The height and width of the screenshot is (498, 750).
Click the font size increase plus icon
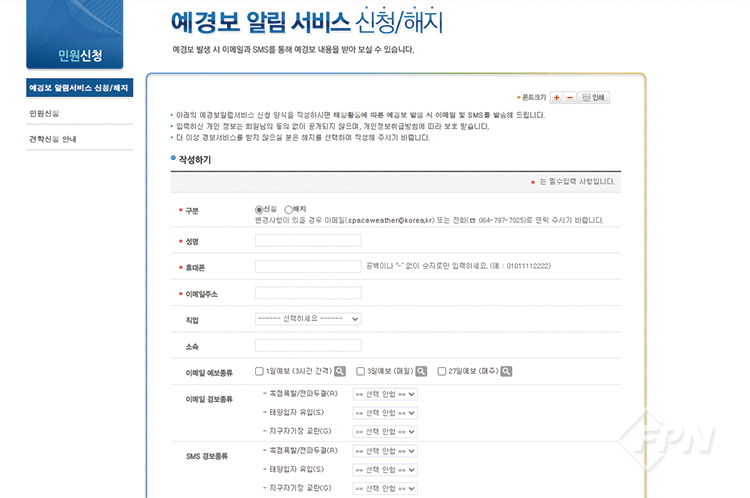(x=556, y=97)
